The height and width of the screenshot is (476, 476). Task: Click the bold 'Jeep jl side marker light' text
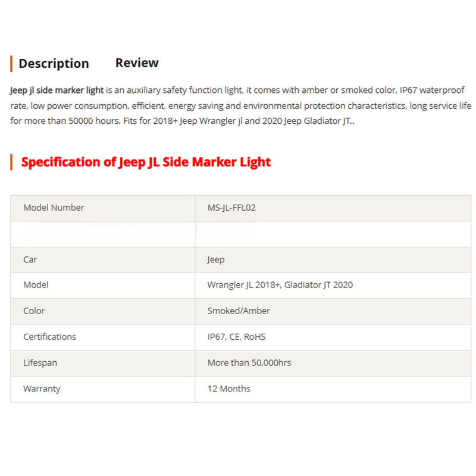(57, 90)
